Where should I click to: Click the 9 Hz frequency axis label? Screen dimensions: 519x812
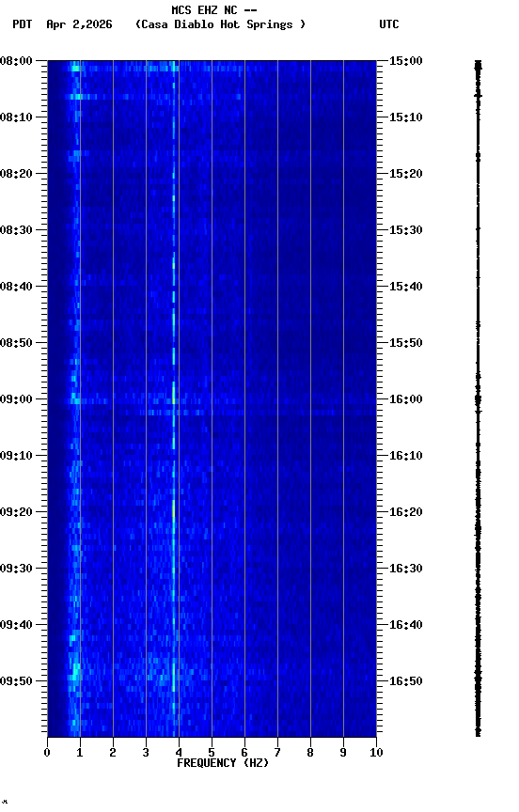click(343, 753)
